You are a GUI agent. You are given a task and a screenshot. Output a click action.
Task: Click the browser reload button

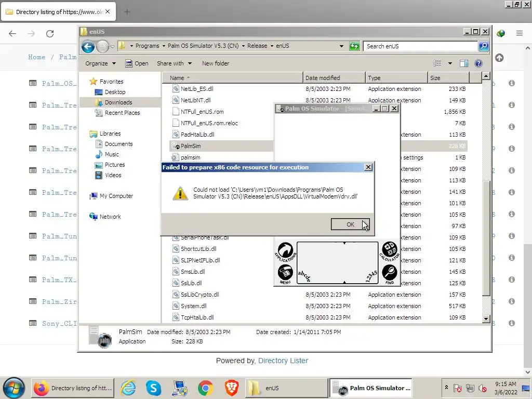click(50, 34)
